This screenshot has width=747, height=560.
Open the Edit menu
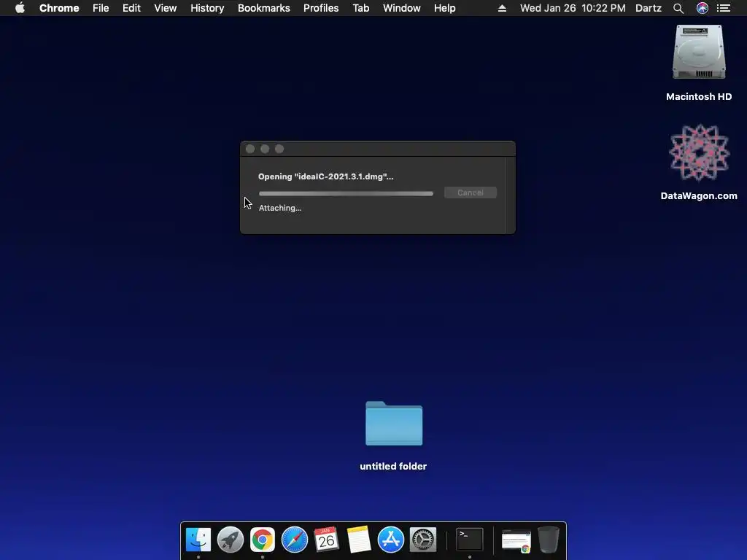tap(131, 8)
